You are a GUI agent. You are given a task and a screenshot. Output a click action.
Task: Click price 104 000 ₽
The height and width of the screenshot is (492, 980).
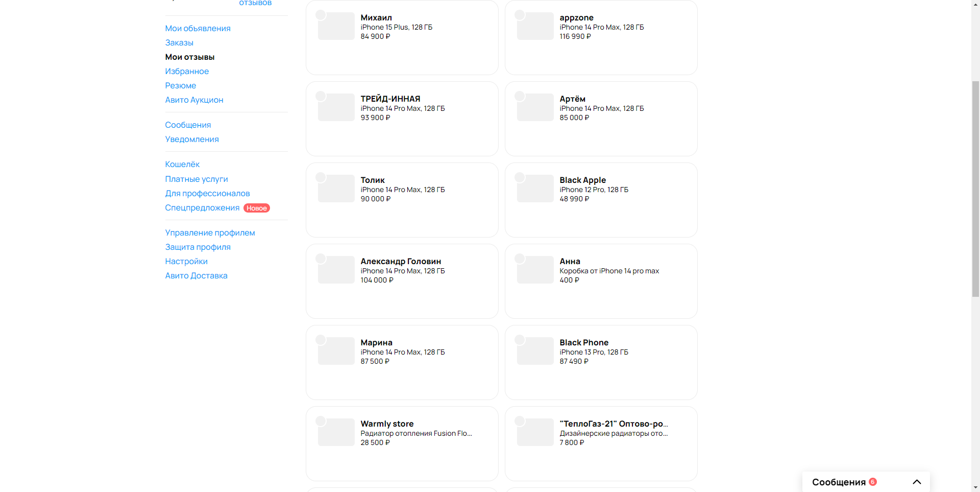point(377,280)
